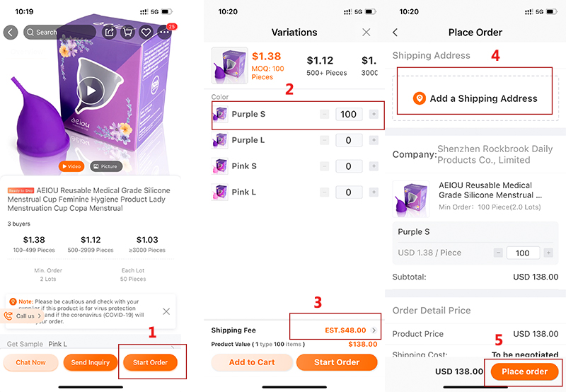This screenshot has width=566, height=392.
Task: Open the share icon above product image
Action: pos(110,33)
